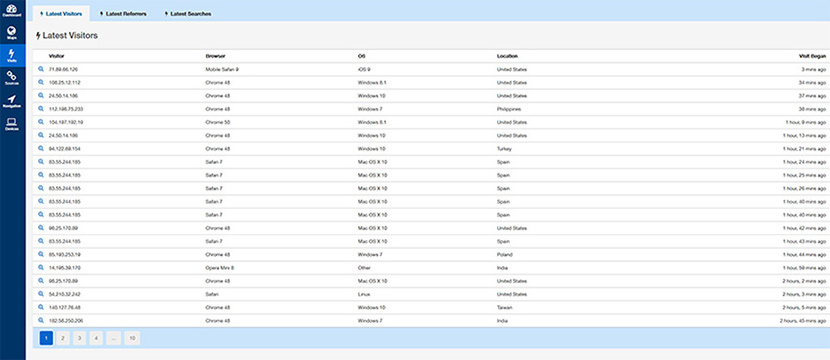The image size is (830, 360).
Task: Click the 'Opera Mini 8' browser cell
Action: pos(220,268)
